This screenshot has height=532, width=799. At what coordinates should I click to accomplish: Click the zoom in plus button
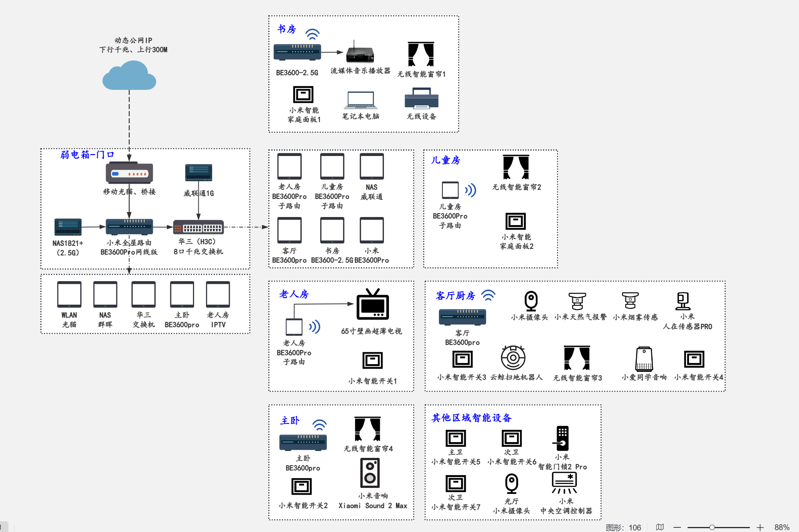tap(760, 527)
